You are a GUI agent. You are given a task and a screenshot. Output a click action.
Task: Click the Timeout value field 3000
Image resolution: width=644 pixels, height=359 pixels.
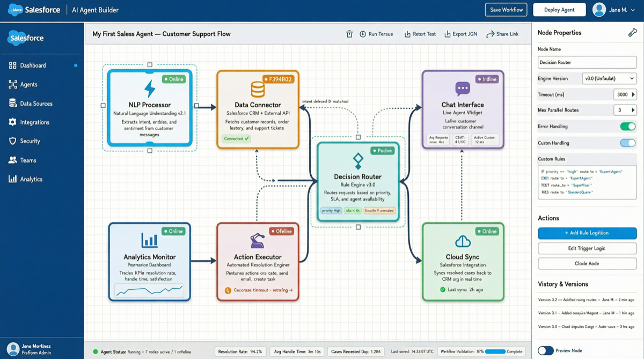(x=622, y=94)
